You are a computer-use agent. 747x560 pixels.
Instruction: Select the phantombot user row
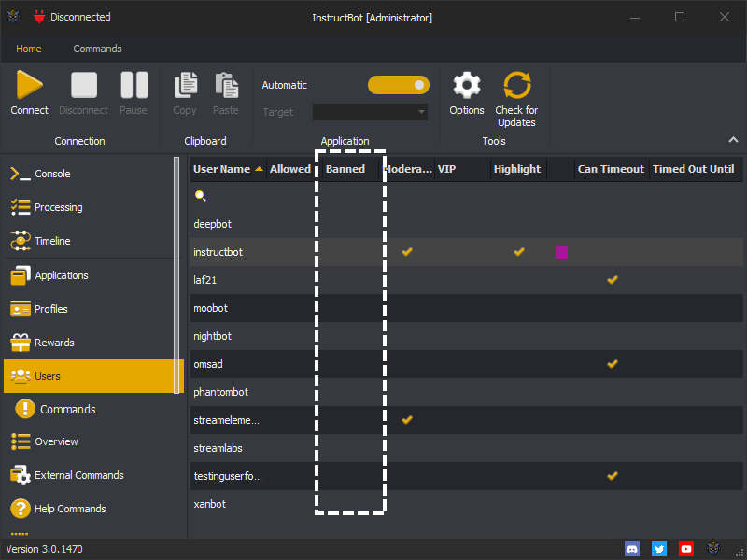(466, 392)
